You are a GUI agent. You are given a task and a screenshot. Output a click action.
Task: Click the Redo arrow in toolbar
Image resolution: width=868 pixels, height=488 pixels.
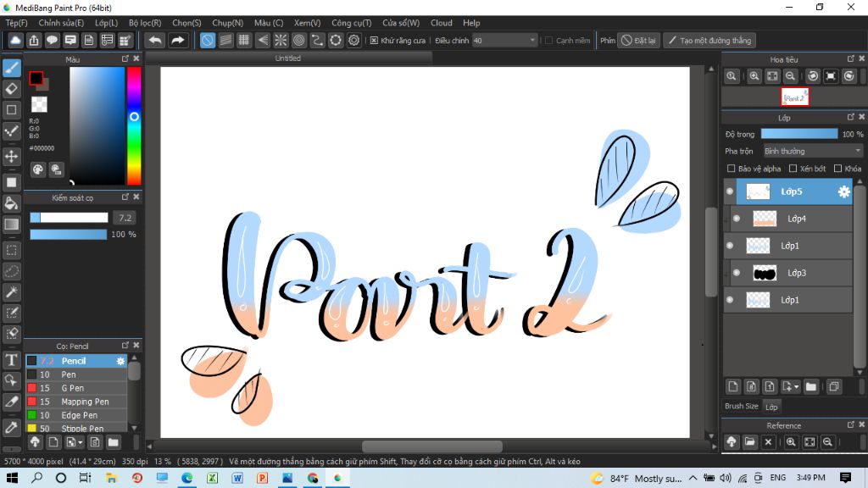tap(178, 40)
